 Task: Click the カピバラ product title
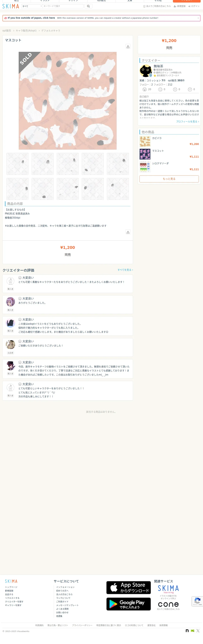point(157,138)
